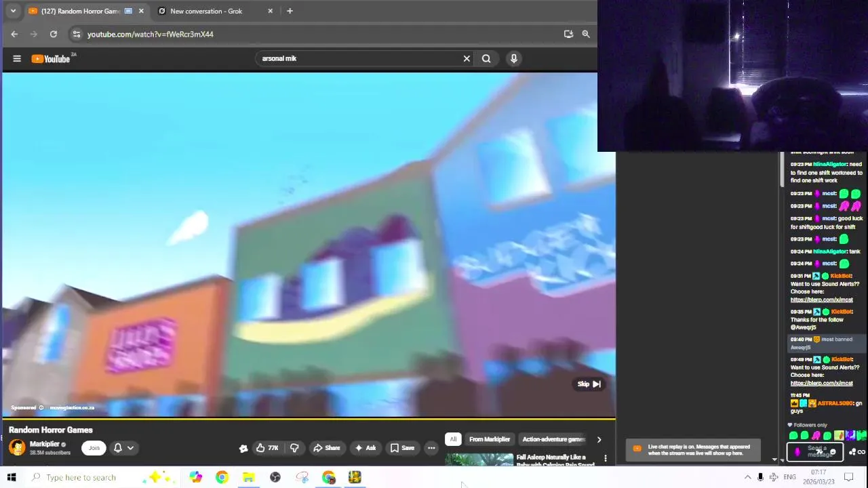Image resolution: width=868 pixels, height=488 pixels.
Task: Show hidden system tray icons
Action: [747, 477]
